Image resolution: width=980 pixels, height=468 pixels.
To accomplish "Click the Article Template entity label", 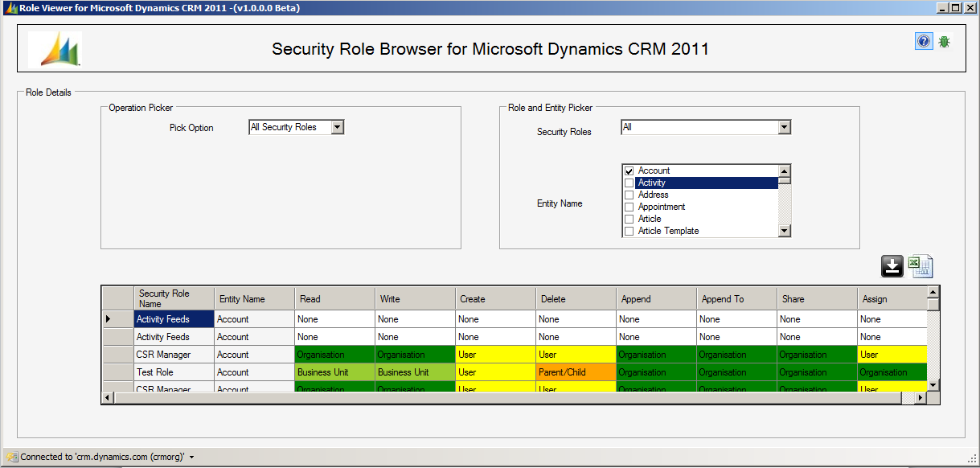I will point(668,231).
